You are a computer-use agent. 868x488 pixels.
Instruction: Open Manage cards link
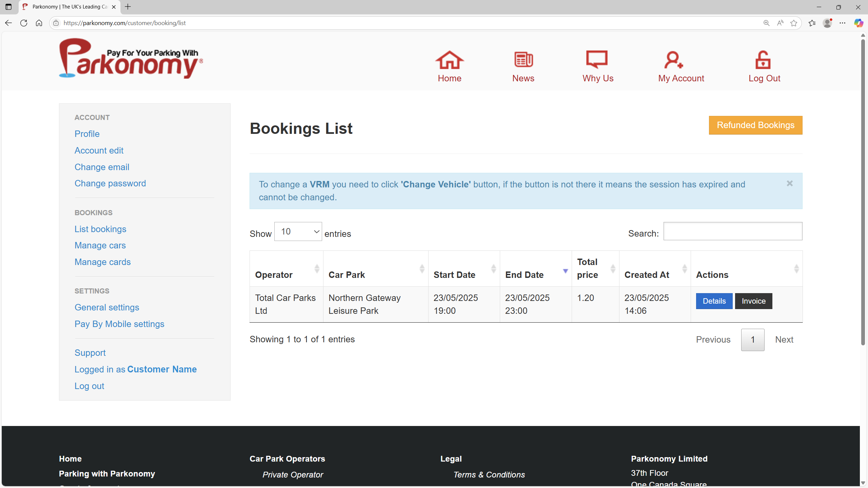pos(102,262)
